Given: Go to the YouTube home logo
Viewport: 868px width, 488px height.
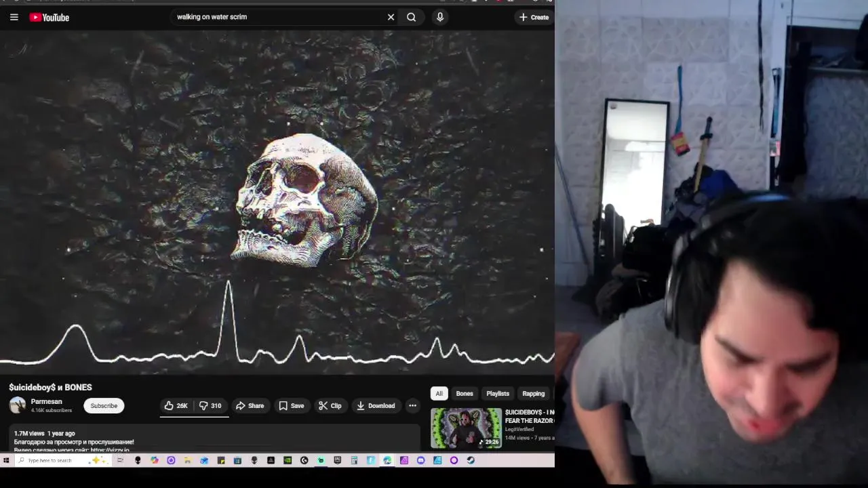Looking at the screenshot, I should pyautogui.click(x=49, y=17).
